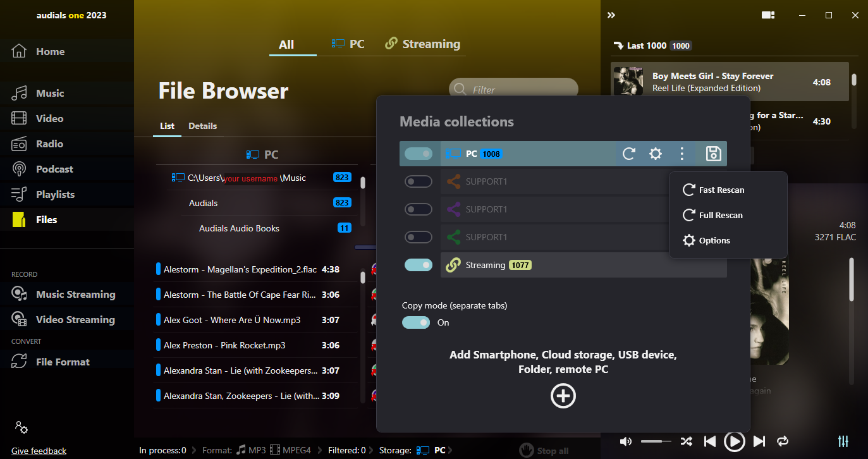Click the Filter input field
Viewport: 868px width, 459px height.
(x=513, y=90)
